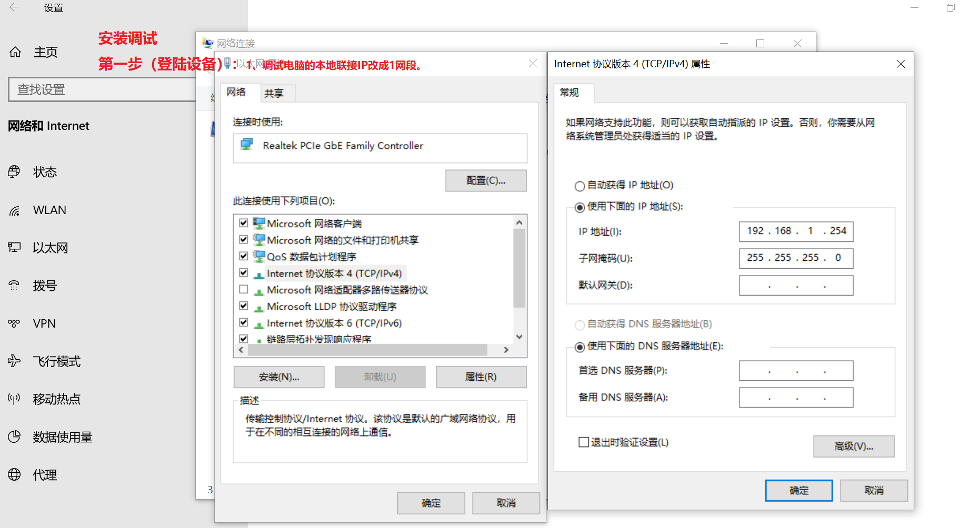Click the Microsoft 网络客户端 item icon

(259, 223)
